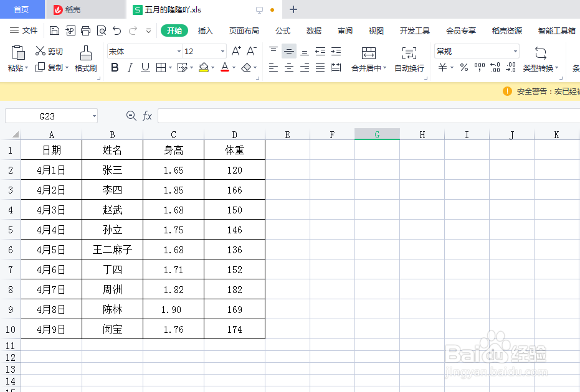Click the auto wrap text button
The image size is (580, 392).
[x=409, y=59]
